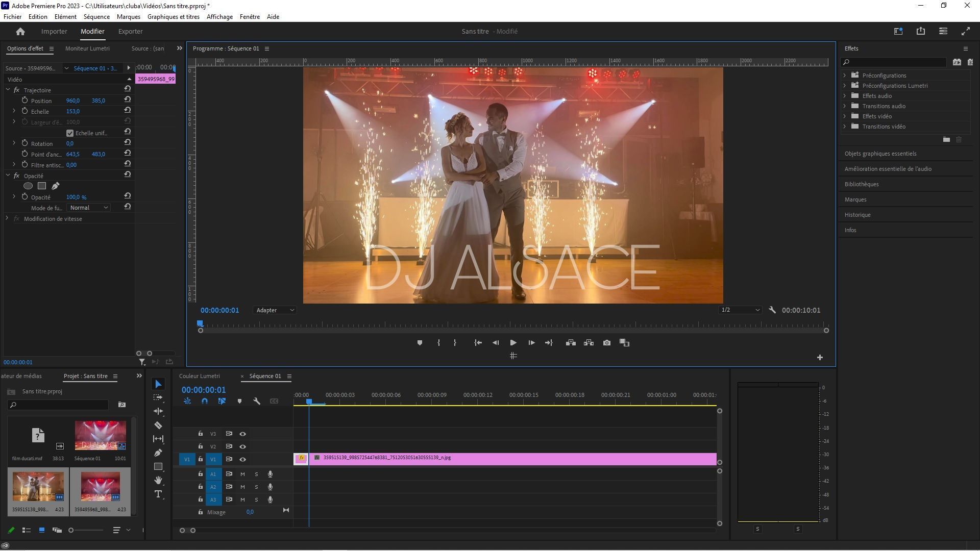Expand the Effets vidéo folder
Screen dimensions: 980x551
pyautogui.click(x=845, y=116)
